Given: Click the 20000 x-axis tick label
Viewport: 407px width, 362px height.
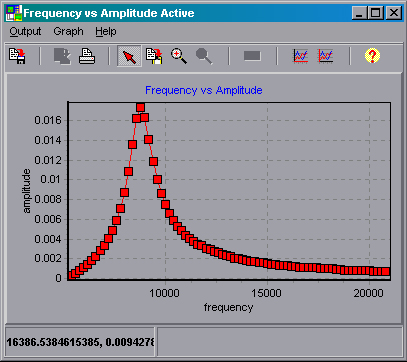Looking at the screenshot, I should [369, 293].
